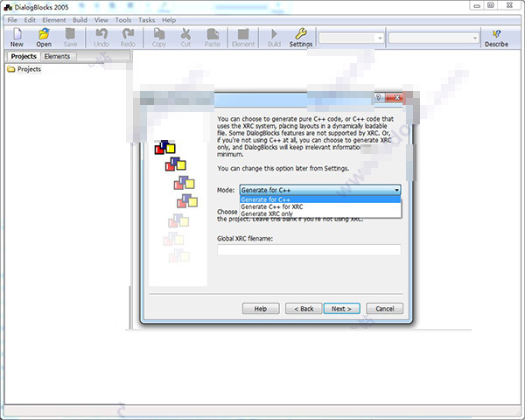
Task: Click the Help button in the wizard
Action: 261,309
